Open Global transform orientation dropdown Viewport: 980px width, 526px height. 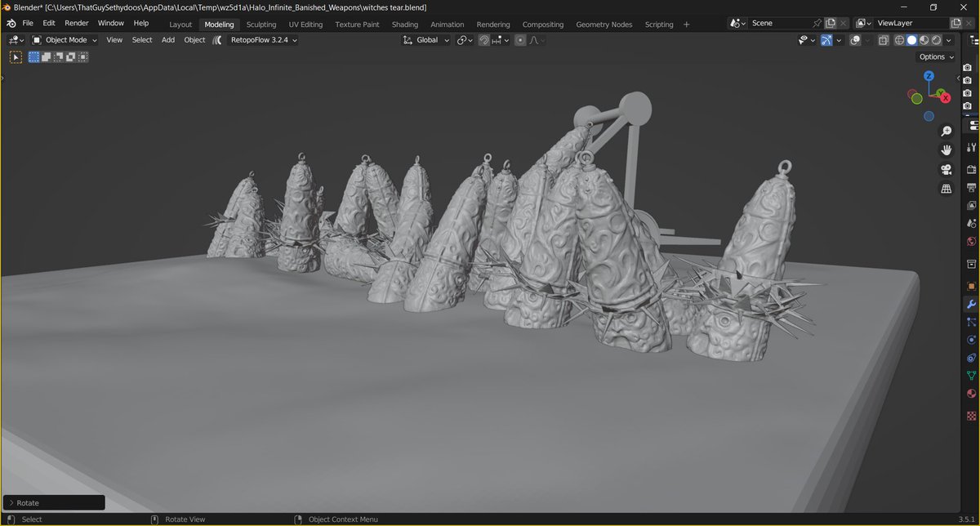click(426, 39)
